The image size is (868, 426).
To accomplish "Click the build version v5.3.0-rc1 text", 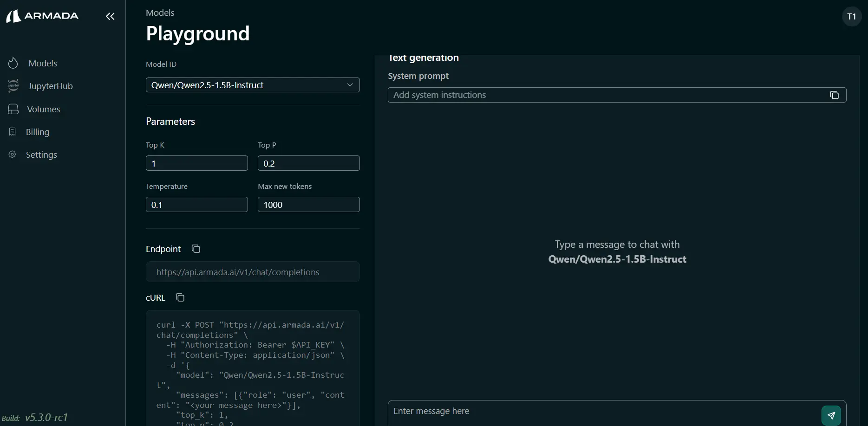I will click(x=46, y=417).
